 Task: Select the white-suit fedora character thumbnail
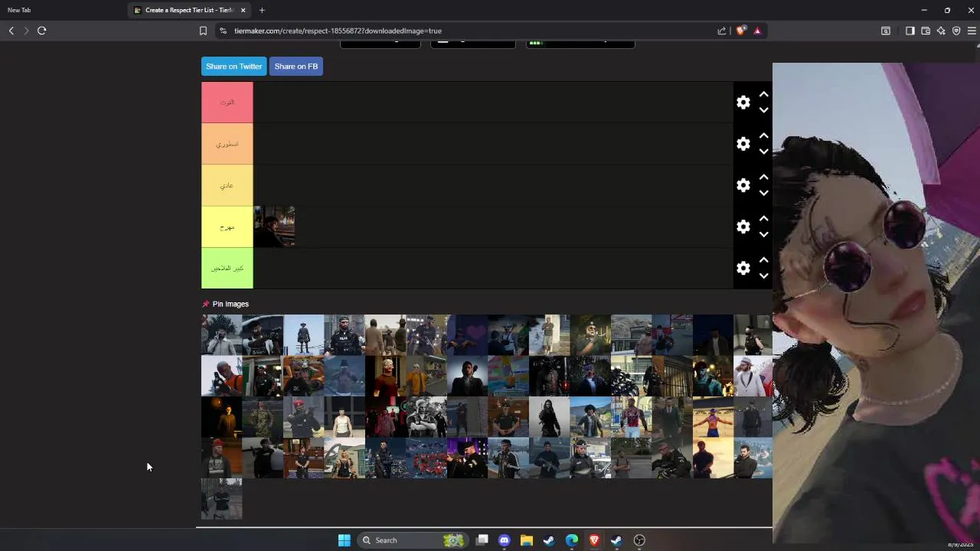tap(753, 376)
